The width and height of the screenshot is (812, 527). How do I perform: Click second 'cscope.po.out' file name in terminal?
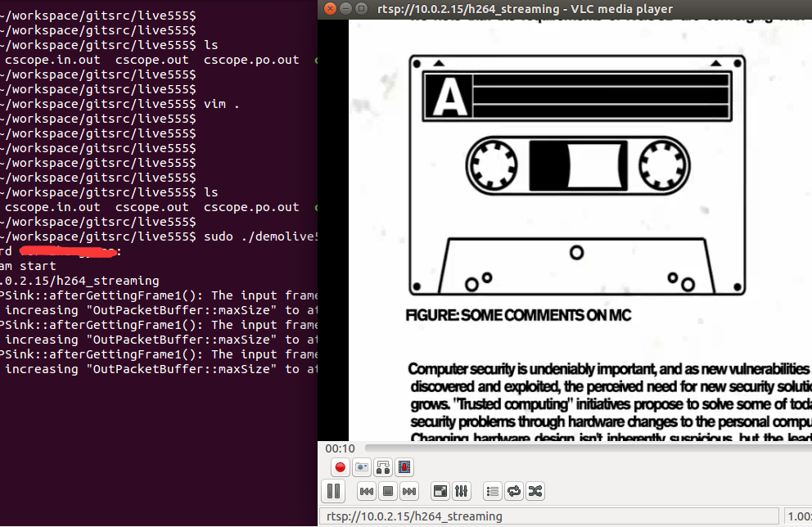pos(251,207)
